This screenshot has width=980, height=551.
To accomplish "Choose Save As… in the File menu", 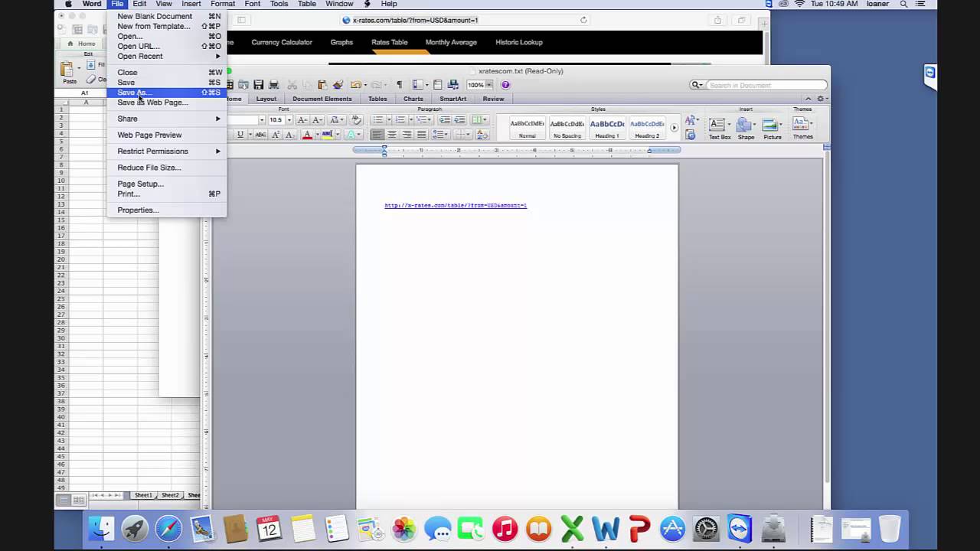I will pos(166,92).
